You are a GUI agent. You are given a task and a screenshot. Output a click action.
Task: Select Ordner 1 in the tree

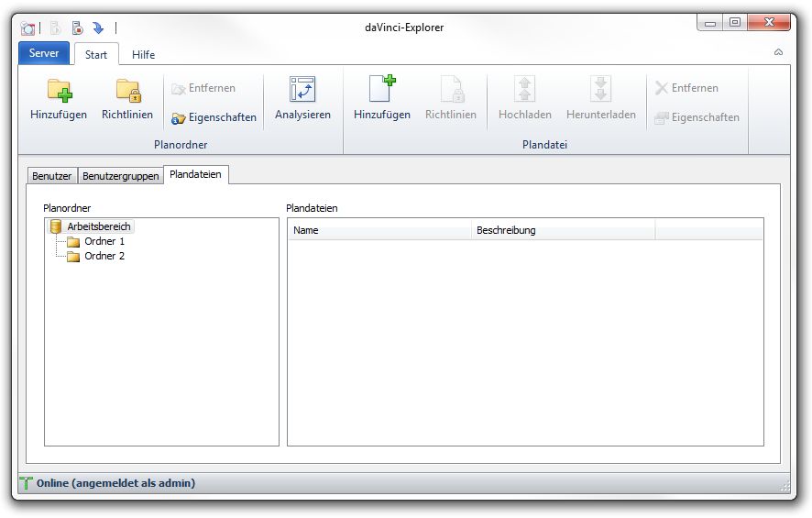point(104,241)
